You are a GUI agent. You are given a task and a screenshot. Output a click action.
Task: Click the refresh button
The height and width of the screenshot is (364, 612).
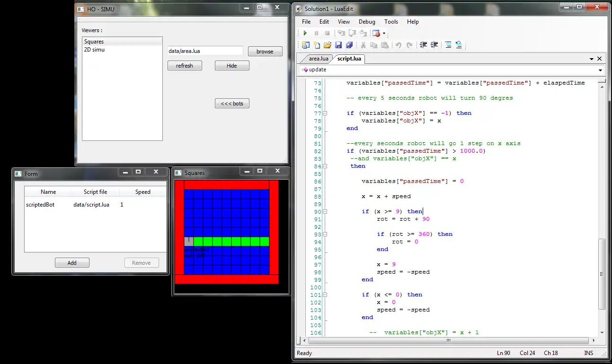(185, 66)
